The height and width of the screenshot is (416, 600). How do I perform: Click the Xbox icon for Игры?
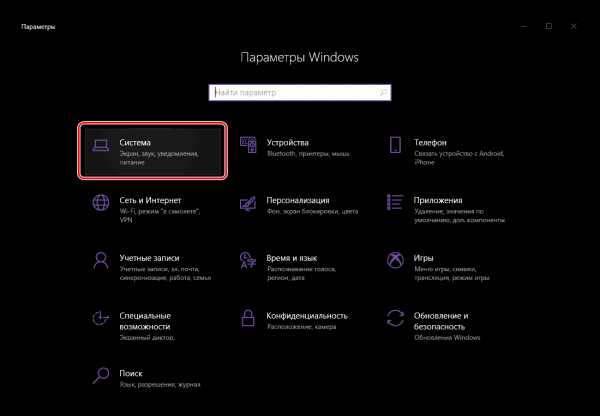[x=395, y=261]
